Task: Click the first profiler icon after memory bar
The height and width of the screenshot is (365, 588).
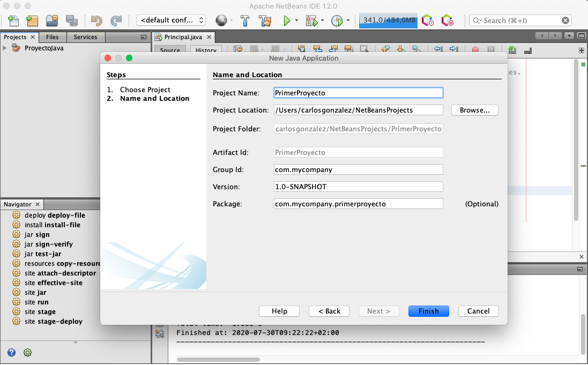Action: pos(428,20)
